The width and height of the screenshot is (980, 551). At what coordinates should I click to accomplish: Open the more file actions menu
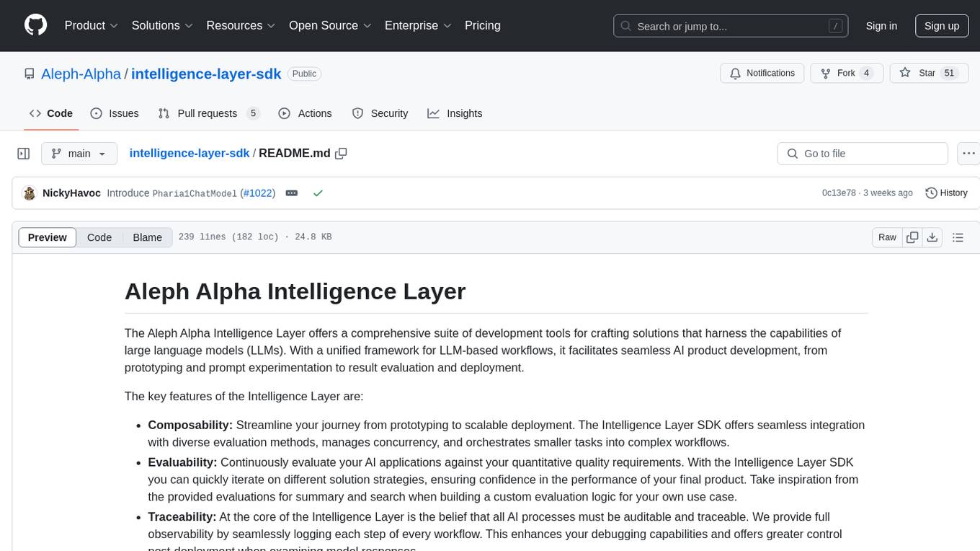coord(969,154)
